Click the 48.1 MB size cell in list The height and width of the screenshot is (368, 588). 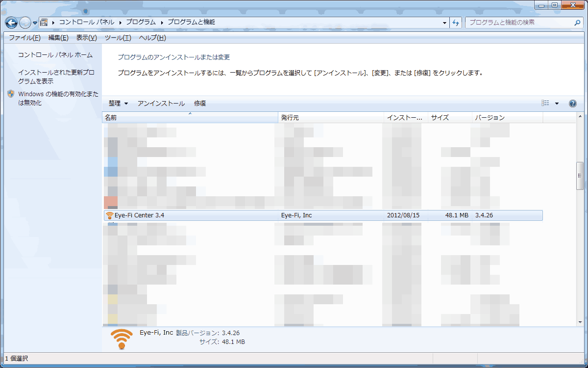(x=457, y=215)
